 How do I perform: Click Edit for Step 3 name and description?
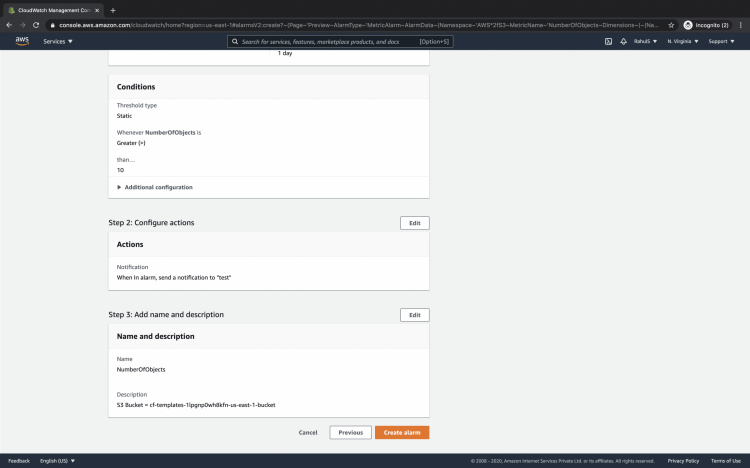(414, 315)
